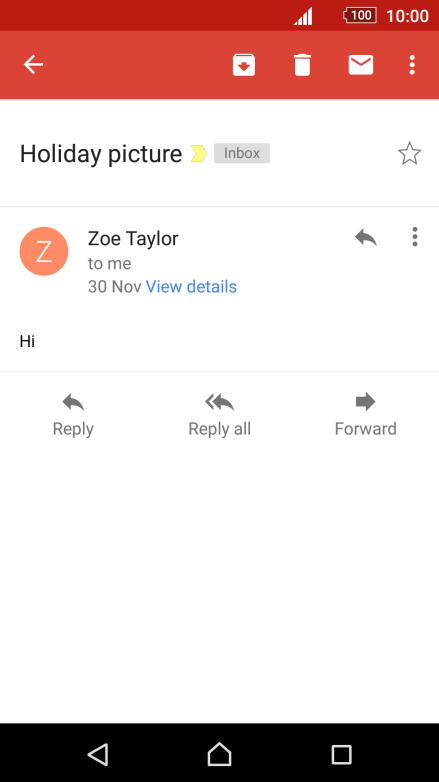Tap the Android Home navigation button

220,754
